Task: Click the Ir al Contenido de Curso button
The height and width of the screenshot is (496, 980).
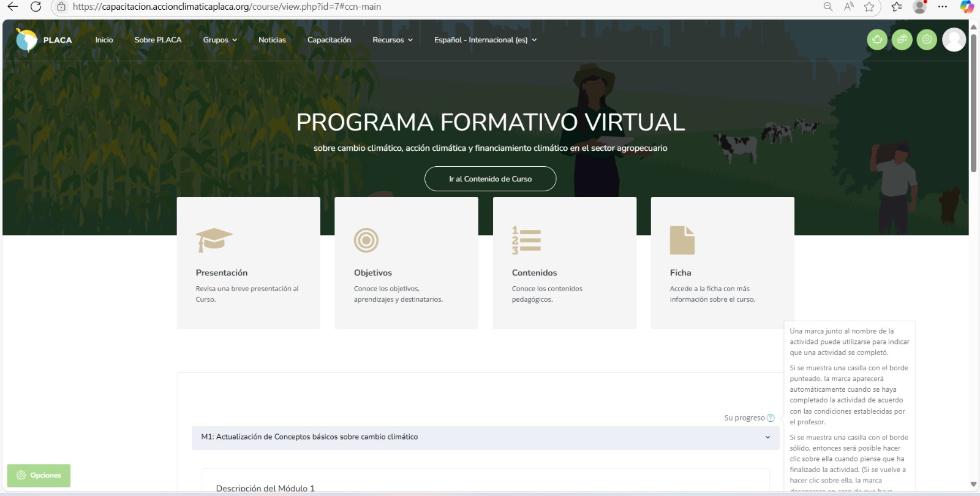Action: coord(490,179)
